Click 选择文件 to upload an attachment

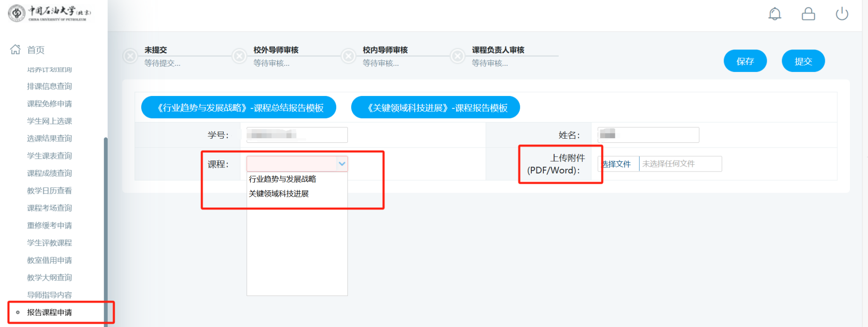617,164
